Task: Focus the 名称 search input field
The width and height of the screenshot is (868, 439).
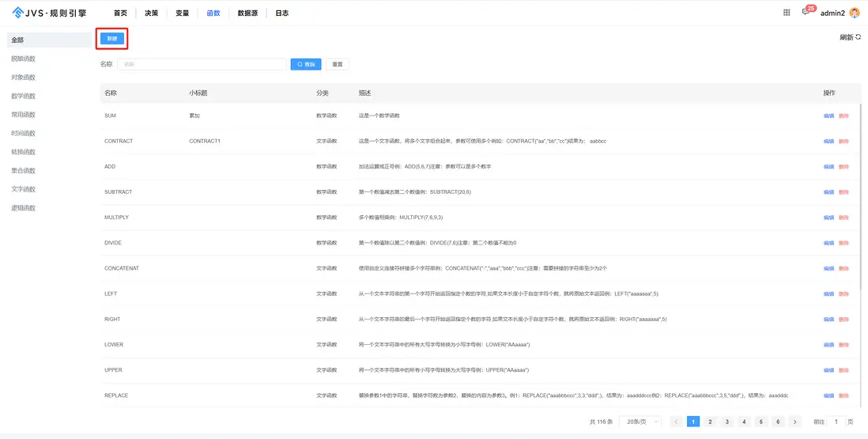Action: point(202,64)
